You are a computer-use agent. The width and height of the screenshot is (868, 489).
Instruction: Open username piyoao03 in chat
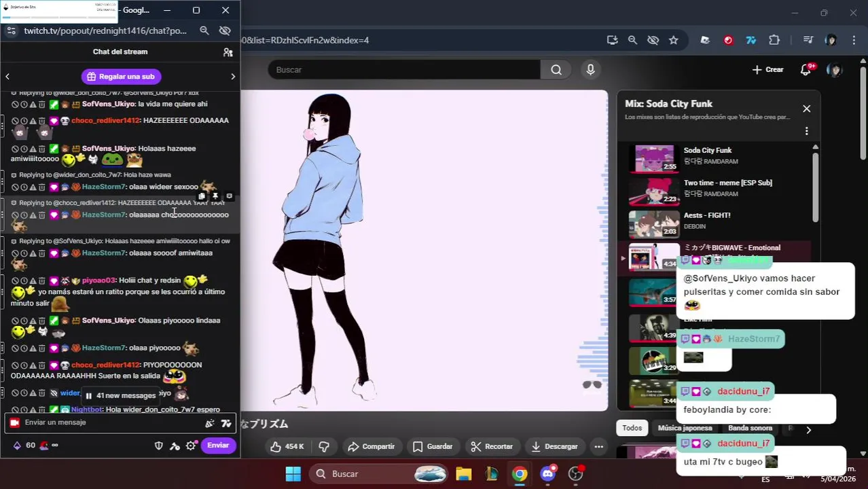coord(99,280)
